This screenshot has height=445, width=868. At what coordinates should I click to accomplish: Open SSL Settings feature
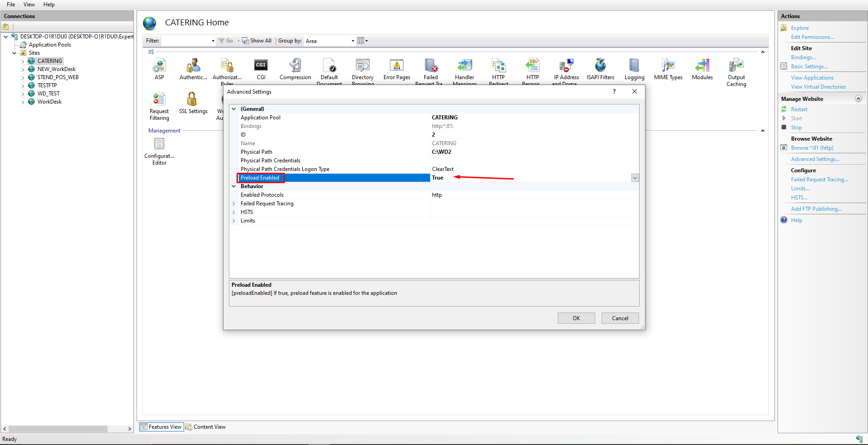coord(193,101)
